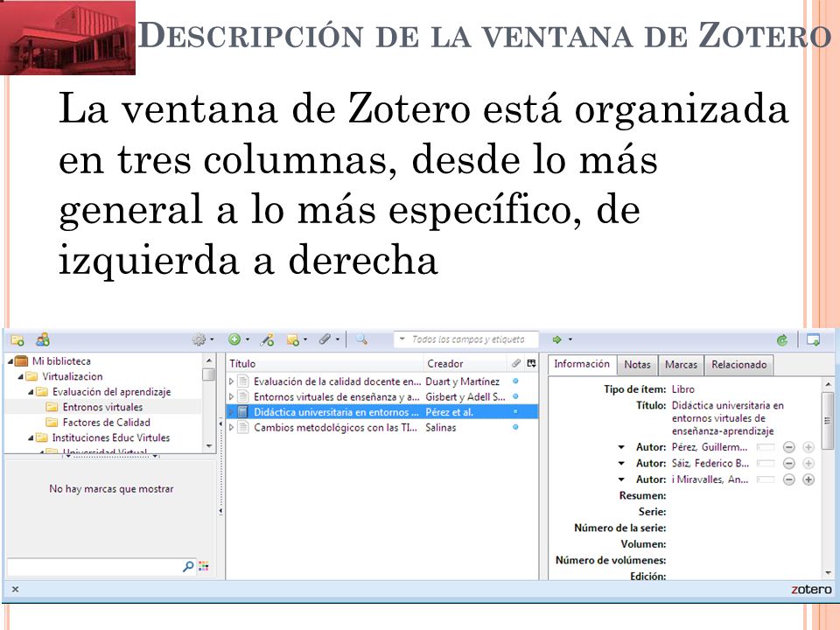
Task: Click the New Note icon
Action: tap(292, 339)
